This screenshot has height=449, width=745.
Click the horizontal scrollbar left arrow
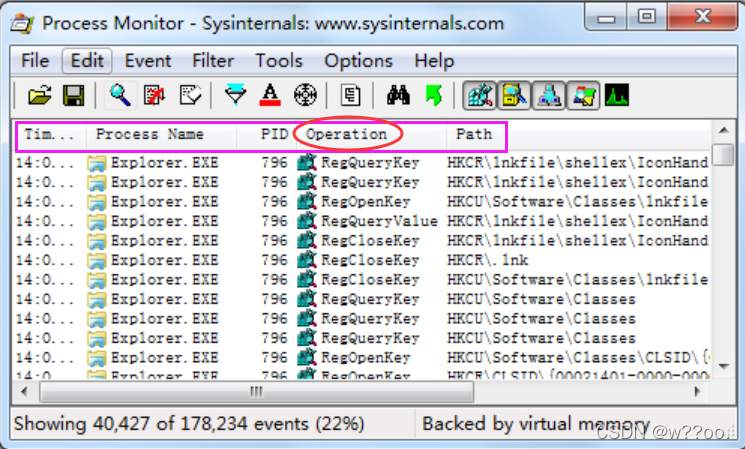(25, 392)
